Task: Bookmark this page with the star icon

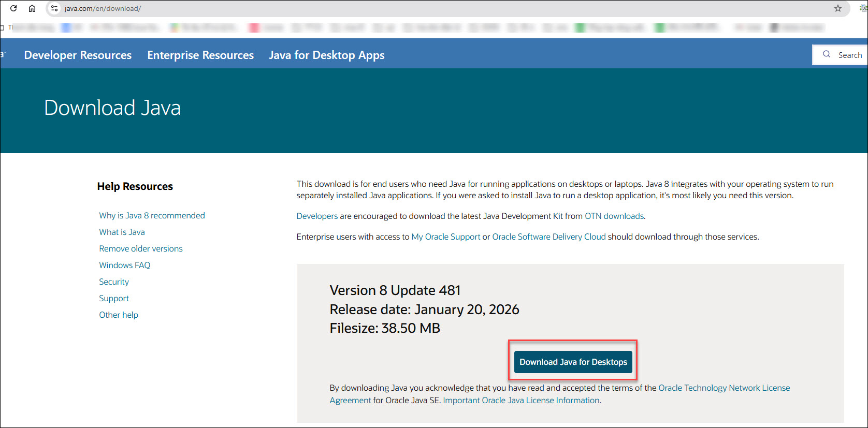Action: [837, 8]
